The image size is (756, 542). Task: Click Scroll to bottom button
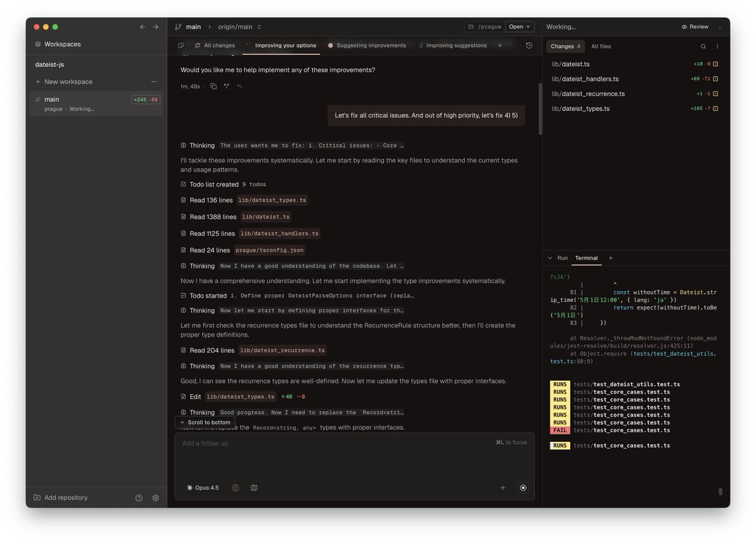[x=205, y=422]
